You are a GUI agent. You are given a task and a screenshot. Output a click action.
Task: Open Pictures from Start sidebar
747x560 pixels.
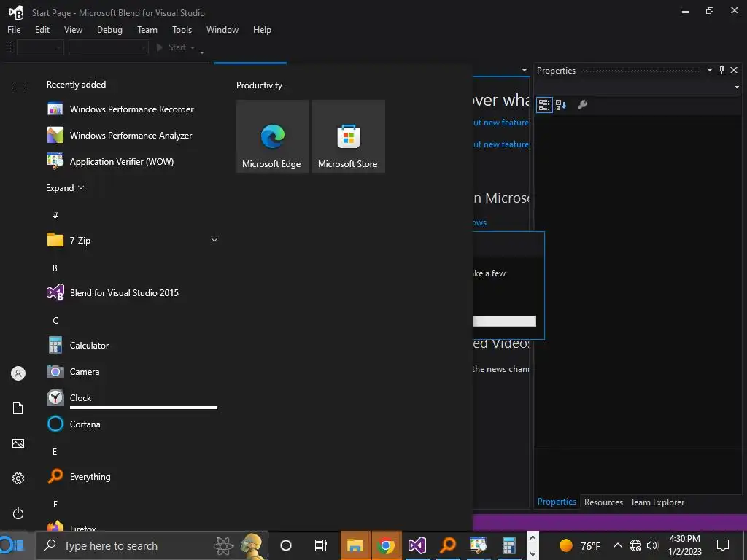click(x=18, y=443)
